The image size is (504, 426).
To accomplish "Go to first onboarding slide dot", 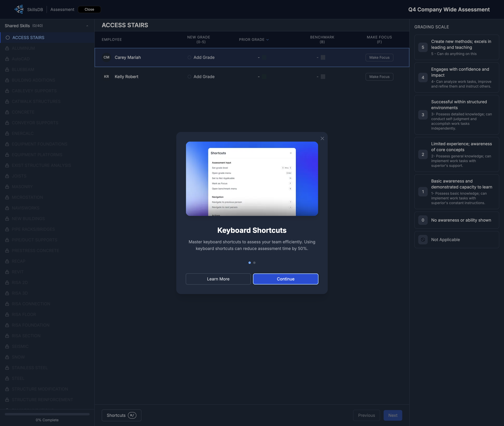I will (249, 263).
